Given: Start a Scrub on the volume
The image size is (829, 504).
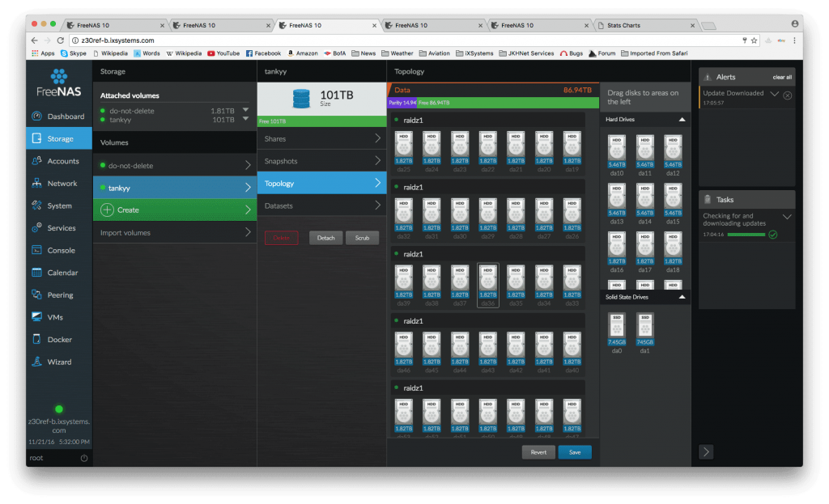Looking at the screenshot, I should click(362, 239).
